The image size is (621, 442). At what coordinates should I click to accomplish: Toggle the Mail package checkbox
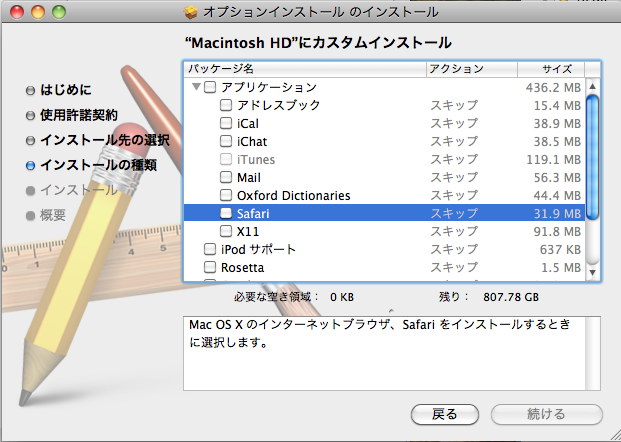[226, 177]
